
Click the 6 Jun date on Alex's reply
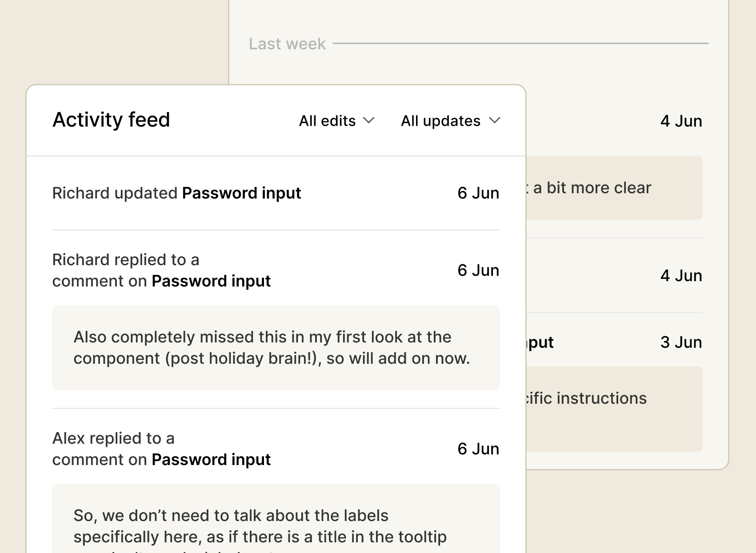coord(478,449)
